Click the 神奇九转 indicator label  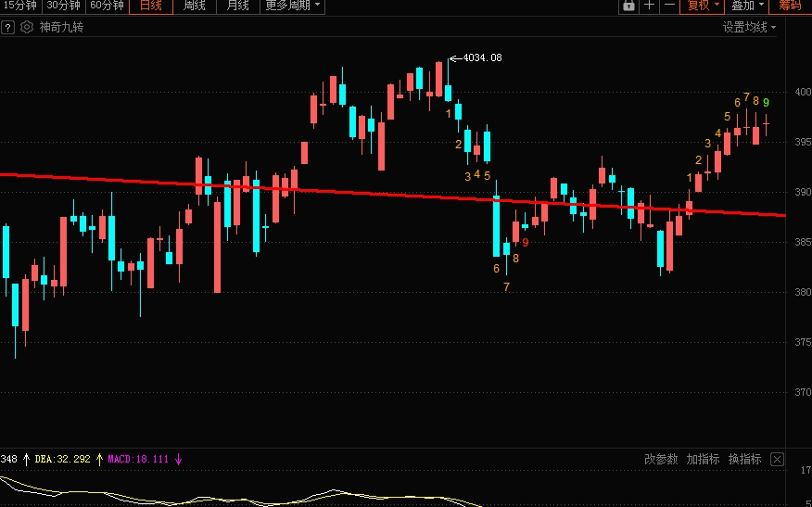coord(61,28)
